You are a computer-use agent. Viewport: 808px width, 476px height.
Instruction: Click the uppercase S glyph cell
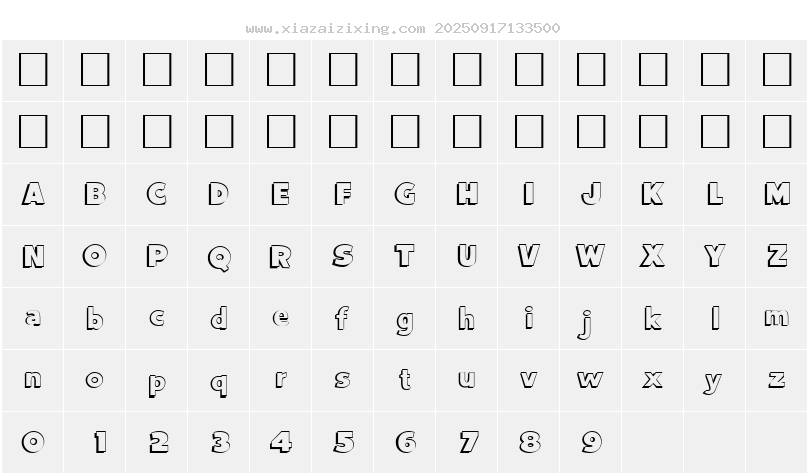pos(343,257)
